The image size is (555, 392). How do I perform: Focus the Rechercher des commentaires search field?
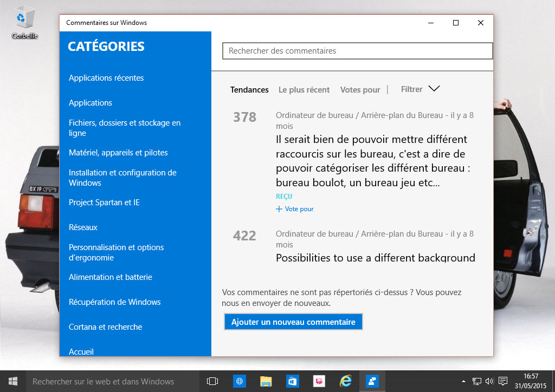pyautogui.click(x=357, y=51)
